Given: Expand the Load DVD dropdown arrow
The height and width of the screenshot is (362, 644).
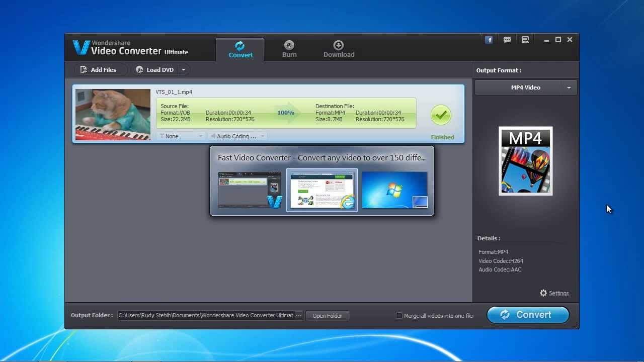Looking at the screenshot, I should point(184,70).
